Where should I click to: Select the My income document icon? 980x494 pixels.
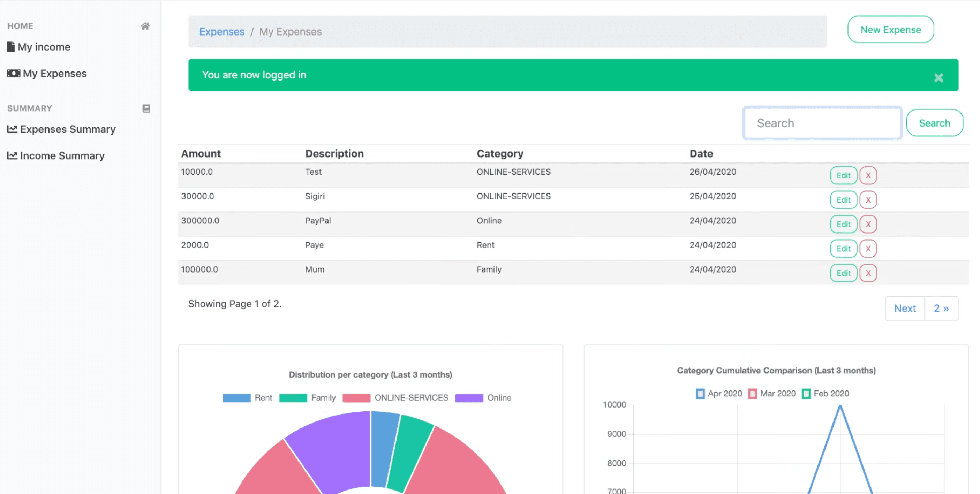click(x=11, y=46)
